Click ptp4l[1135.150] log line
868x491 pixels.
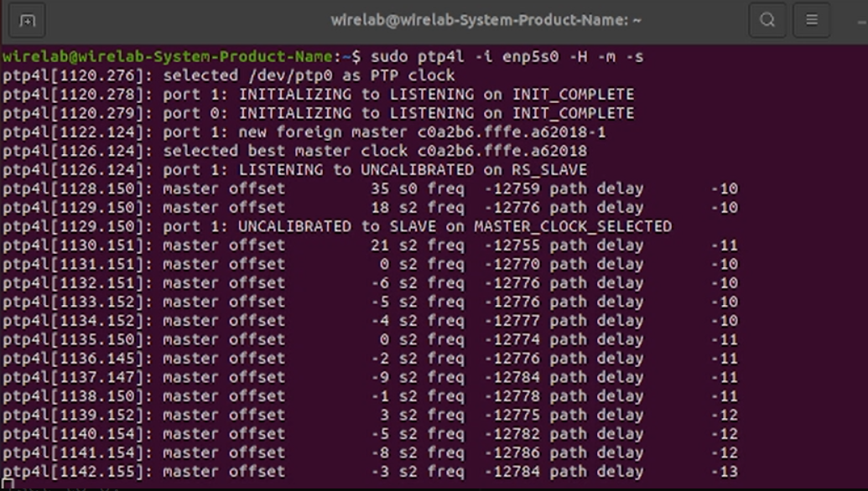[370, 339]
